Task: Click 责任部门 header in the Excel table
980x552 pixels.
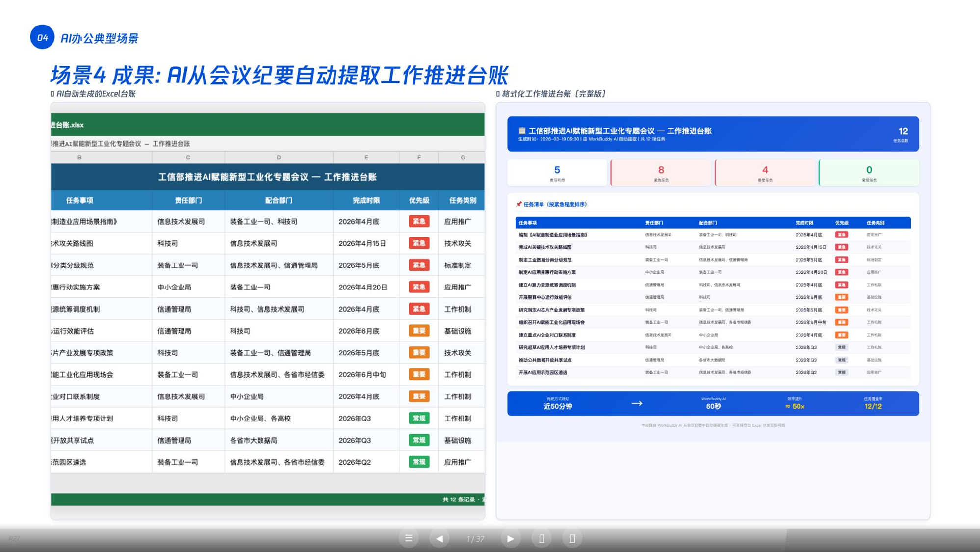Action: tap(188, 200)
